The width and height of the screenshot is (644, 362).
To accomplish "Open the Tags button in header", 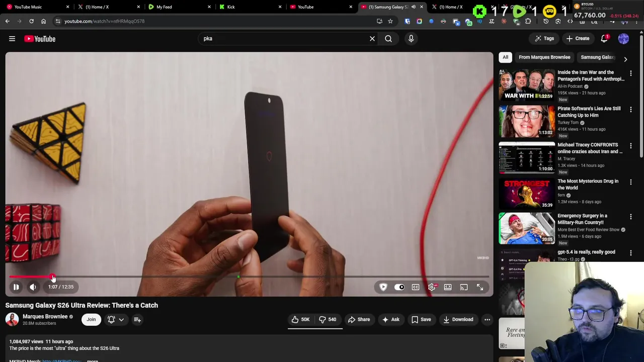I will 544,39.
